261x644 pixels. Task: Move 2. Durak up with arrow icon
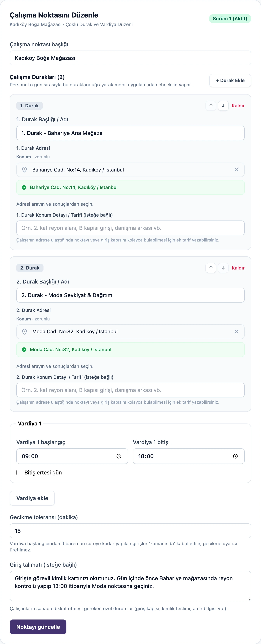coord(211,268)
